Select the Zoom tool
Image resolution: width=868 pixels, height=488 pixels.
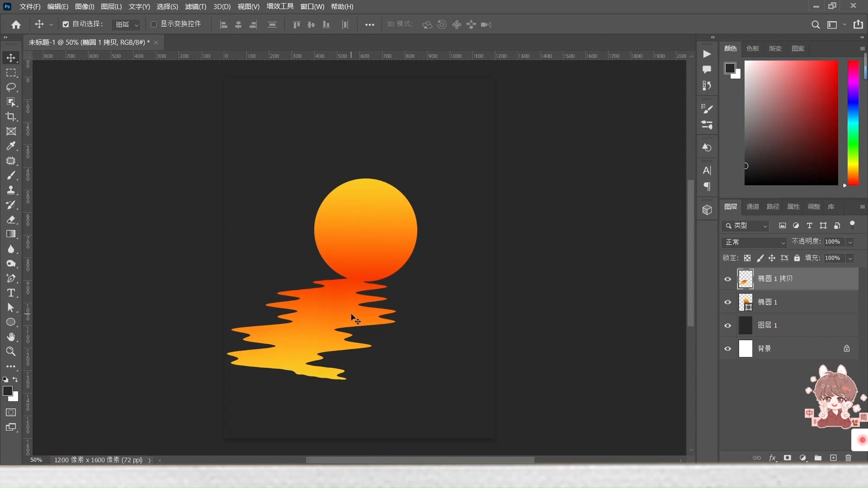point(11,352)
